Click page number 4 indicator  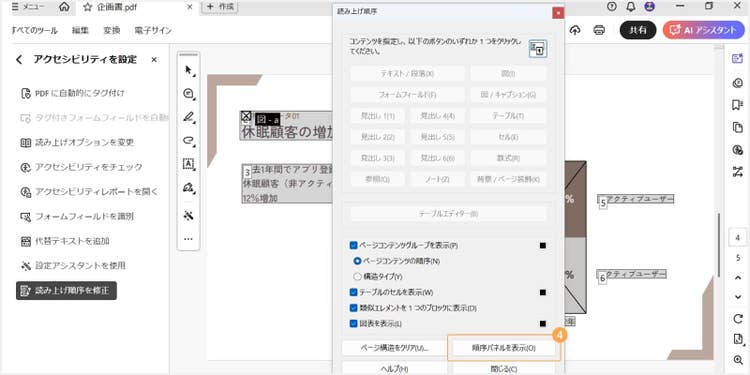(738, 238)
